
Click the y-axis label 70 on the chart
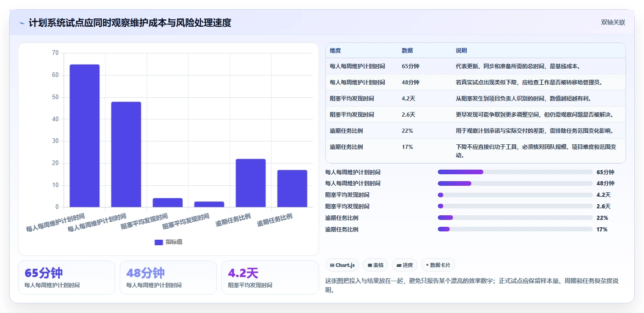coord(55,53)
